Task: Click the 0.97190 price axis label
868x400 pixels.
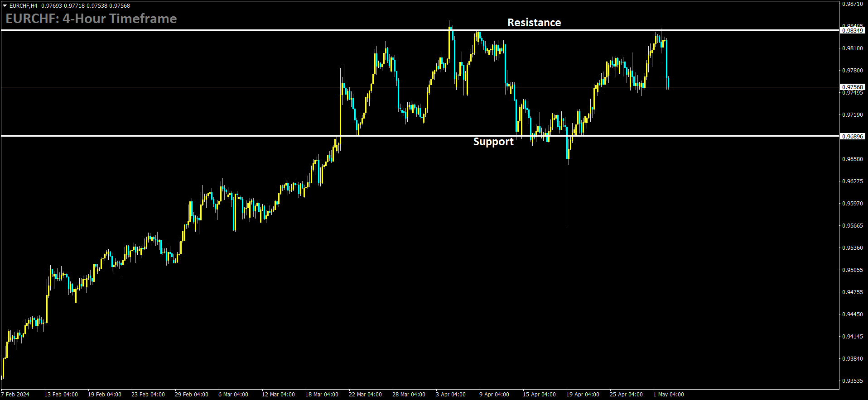Action: [x=853, y=115]
